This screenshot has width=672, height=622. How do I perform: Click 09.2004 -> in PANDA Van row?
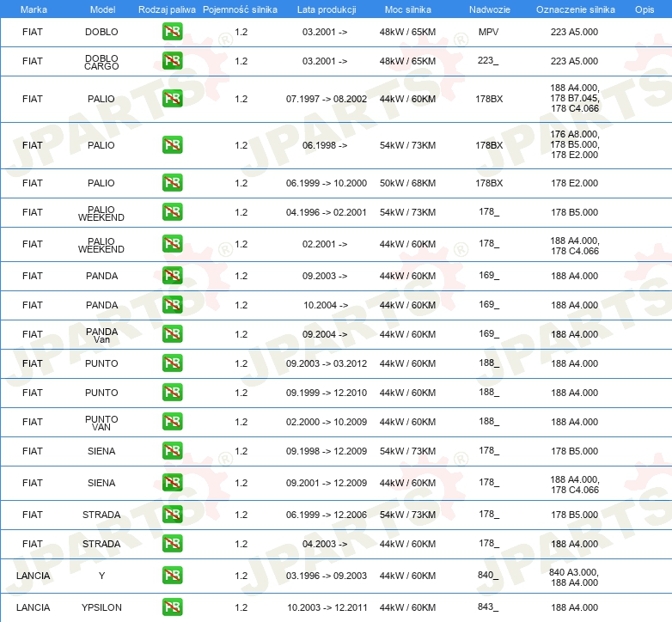tap(325, 334)
